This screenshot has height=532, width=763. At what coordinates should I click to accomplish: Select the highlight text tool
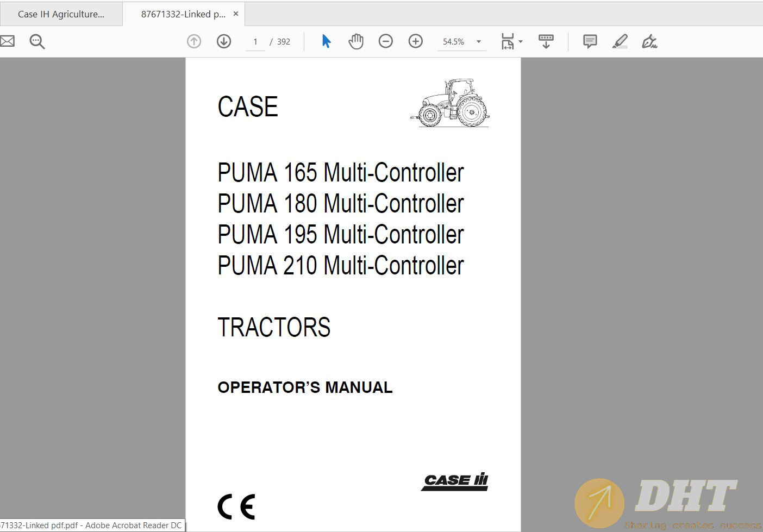(620, 41)
